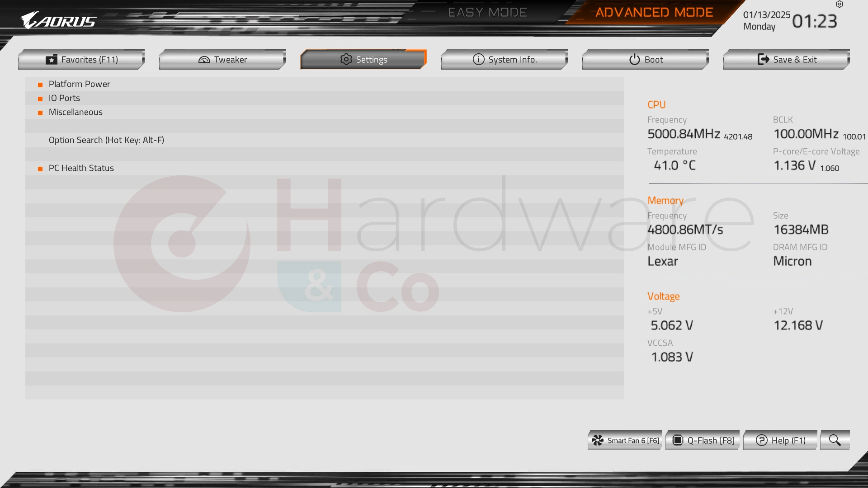The image size is (868, 488).
Task: Expand the Miscellaneous section
Action: coord(75,112)
